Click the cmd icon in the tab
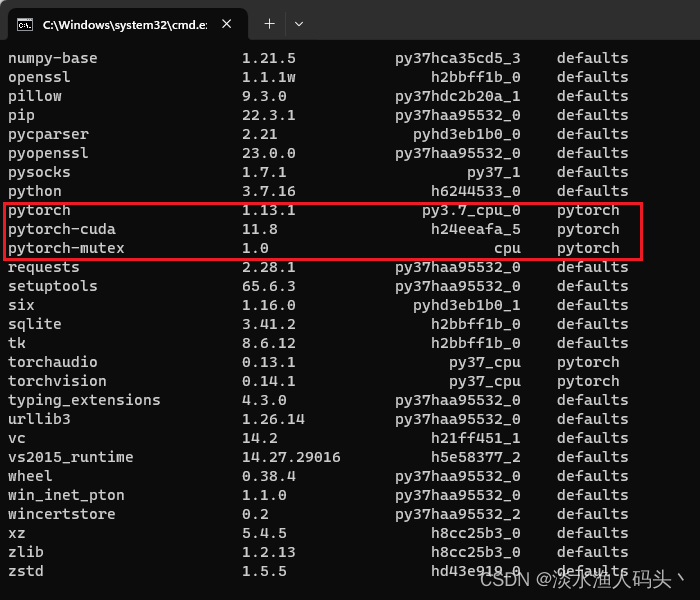The image size is (700, 600). 25,25
